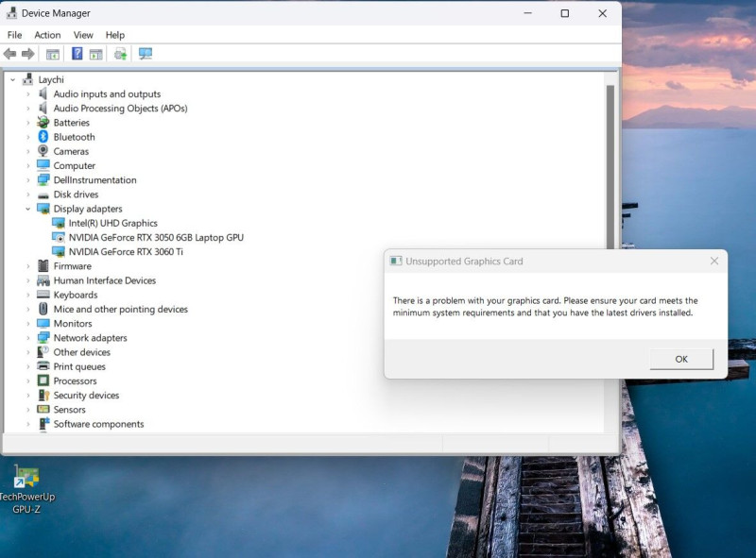This screenshot has height=558, width=756.
Task: Select Mice and other pointing devices
Action: coord(121,309)
